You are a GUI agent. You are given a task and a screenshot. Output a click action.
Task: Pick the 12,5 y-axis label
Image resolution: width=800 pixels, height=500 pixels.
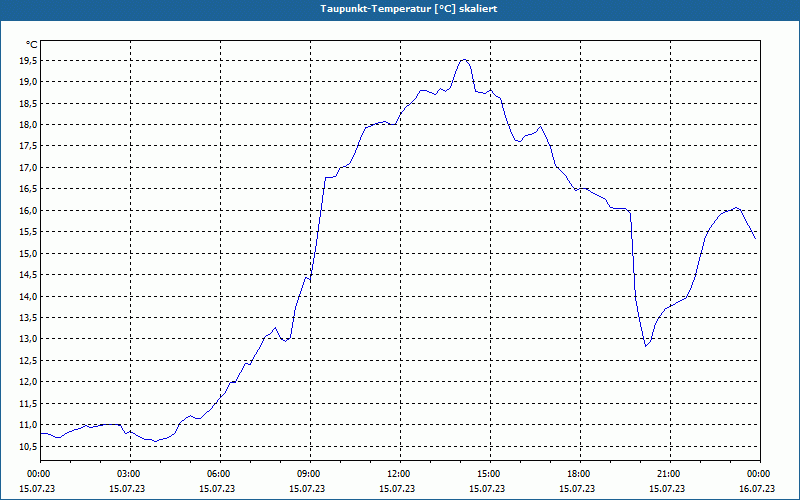[x=28, y=360]
